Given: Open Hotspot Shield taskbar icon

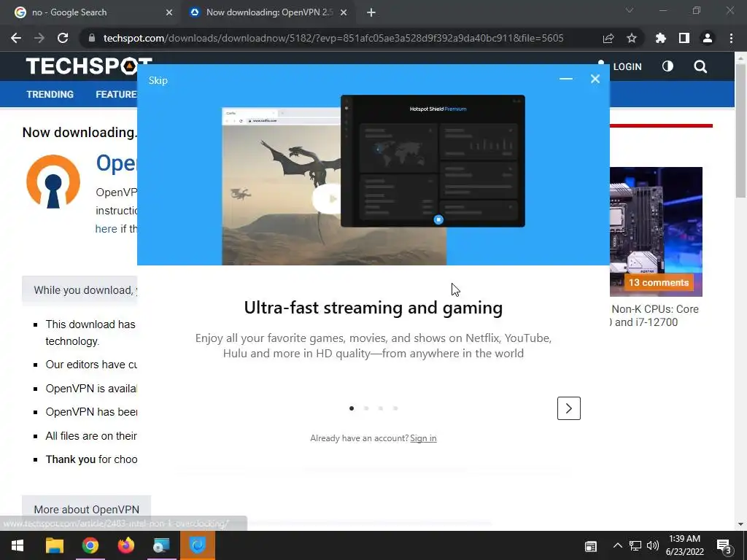Looking at the screenshot, I should click(197, 545).
